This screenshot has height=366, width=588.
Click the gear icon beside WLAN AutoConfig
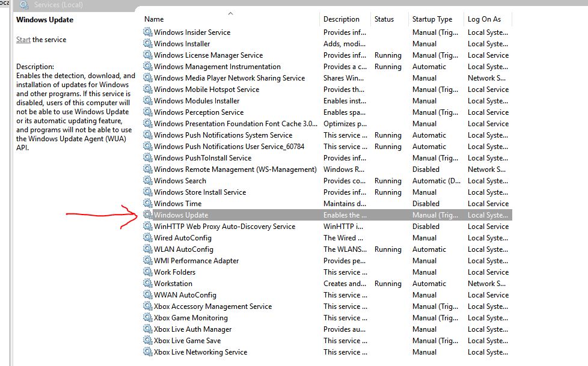point(148,249)
